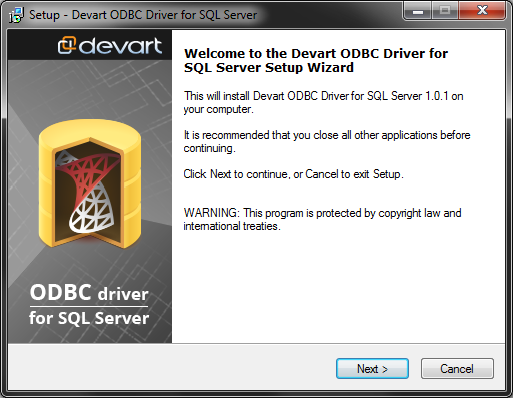This screenshot has height=398, width=513.
Task: Click the Devart logo
Action: coord(110,46)
